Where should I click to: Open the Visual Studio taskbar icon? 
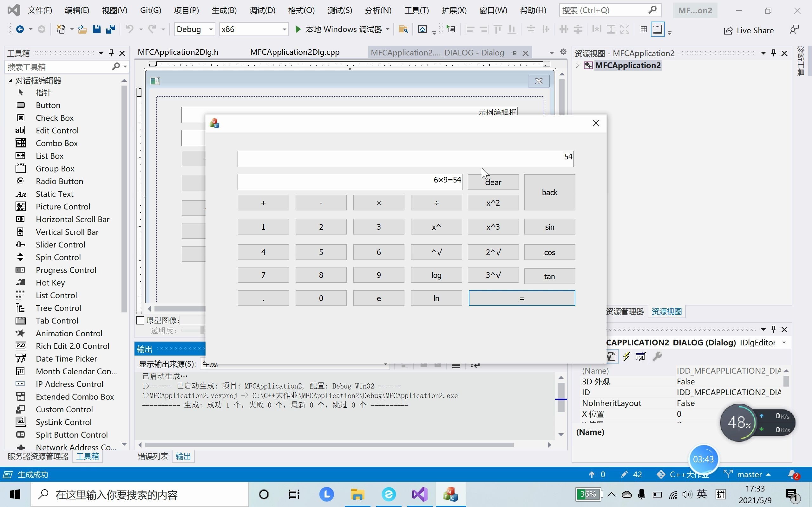(x=420, y=494)
